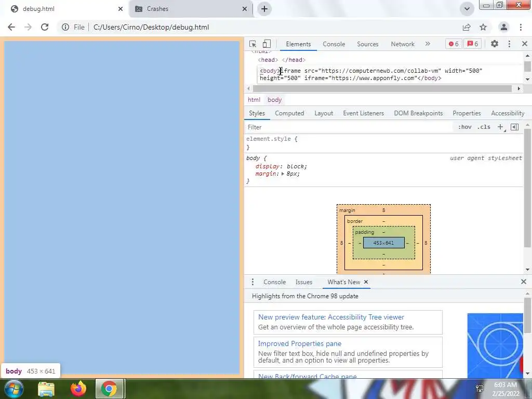Viewport: 532px width, 399px height.
Task: Close the DevTools panel
Action: pyautogui.click(x=525, y=44)
